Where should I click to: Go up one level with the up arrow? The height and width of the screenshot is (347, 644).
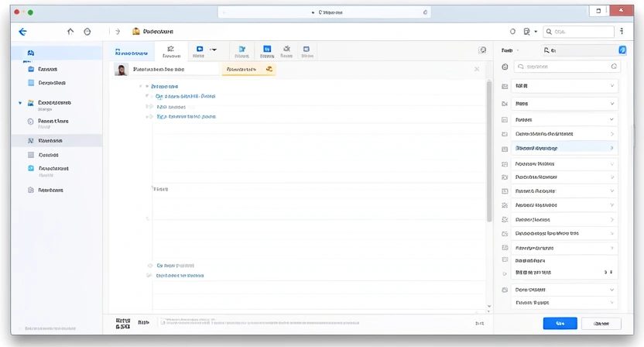tap(70, 32)
